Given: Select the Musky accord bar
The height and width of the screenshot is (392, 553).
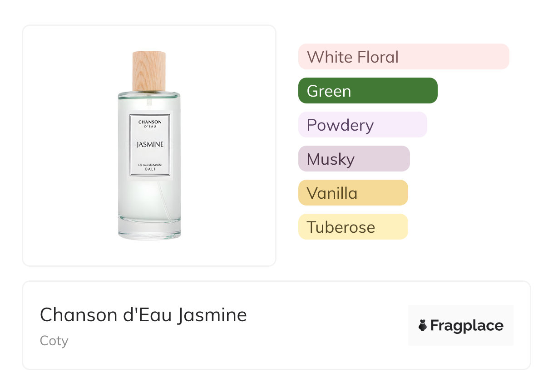Looking at the screenshot, I should (x=354, y=159).
